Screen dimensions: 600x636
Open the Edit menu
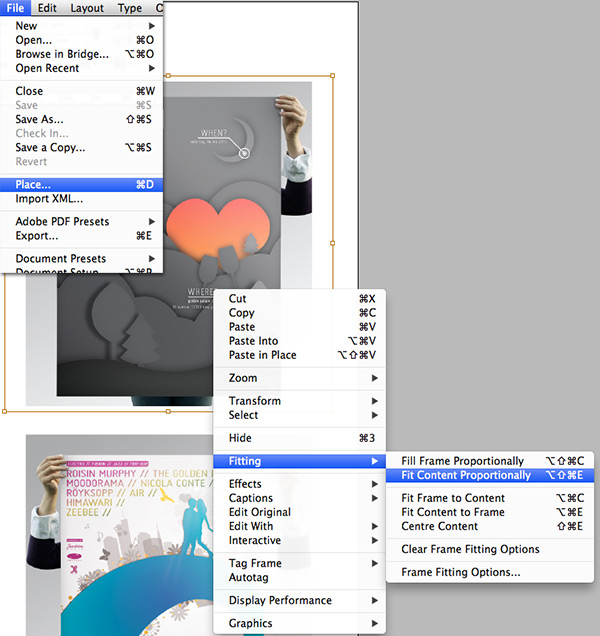click(47, 8)
